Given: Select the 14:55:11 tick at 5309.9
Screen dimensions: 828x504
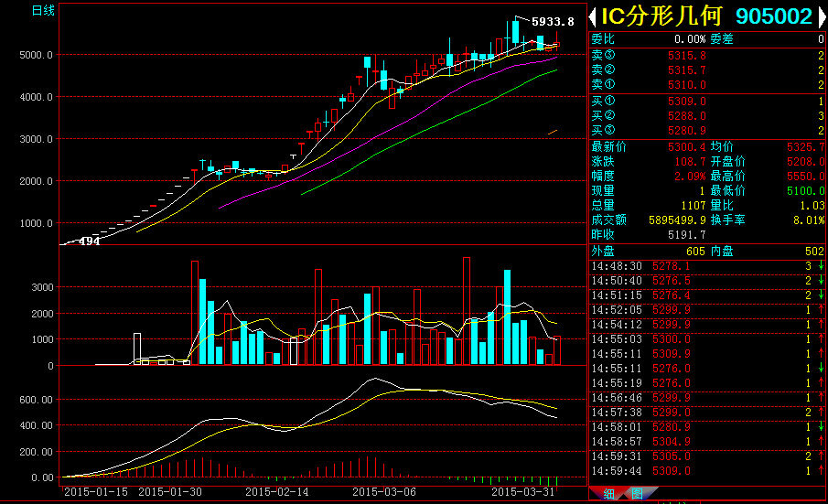Looking at the screenshot, I should point(707,354).
